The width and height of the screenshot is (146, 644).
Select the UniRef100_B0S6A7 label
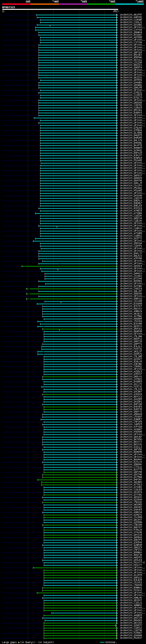pyautogui.click(x=131, y=35)
